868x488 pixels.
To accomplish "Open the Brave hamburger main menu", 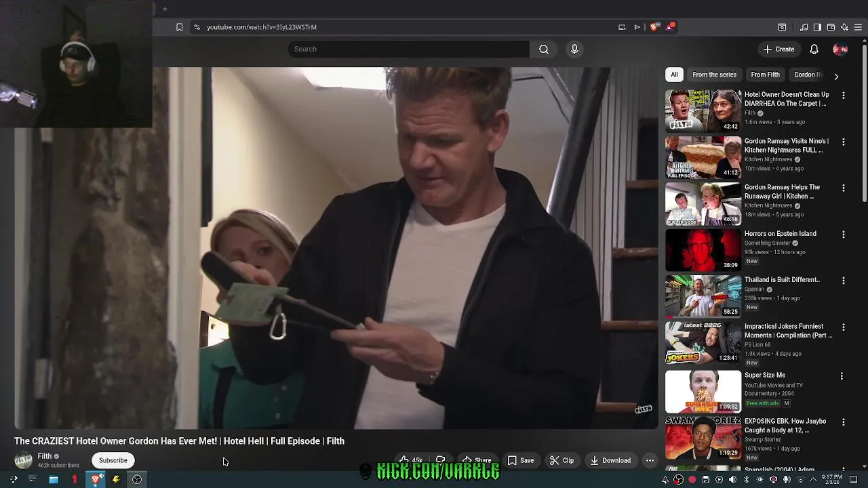I will (859, 27).
